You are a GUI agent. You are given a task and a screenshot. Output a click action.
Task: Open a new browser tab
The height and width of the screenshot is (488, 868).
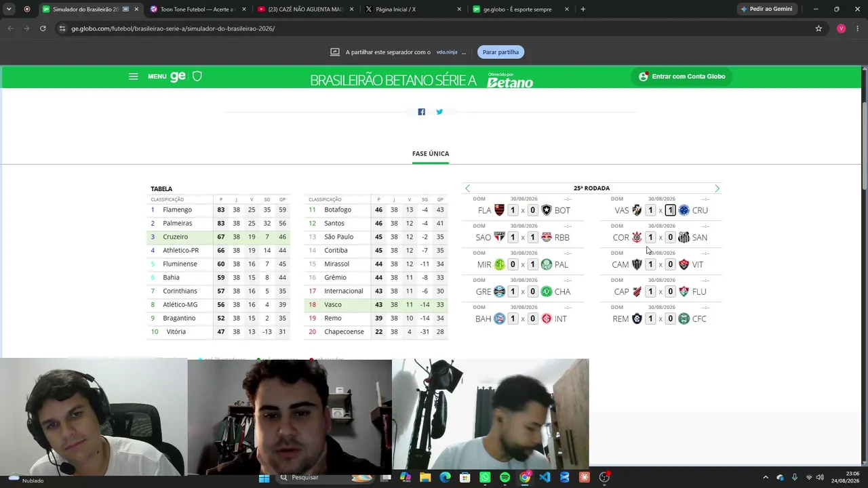[x=583, y=9]
